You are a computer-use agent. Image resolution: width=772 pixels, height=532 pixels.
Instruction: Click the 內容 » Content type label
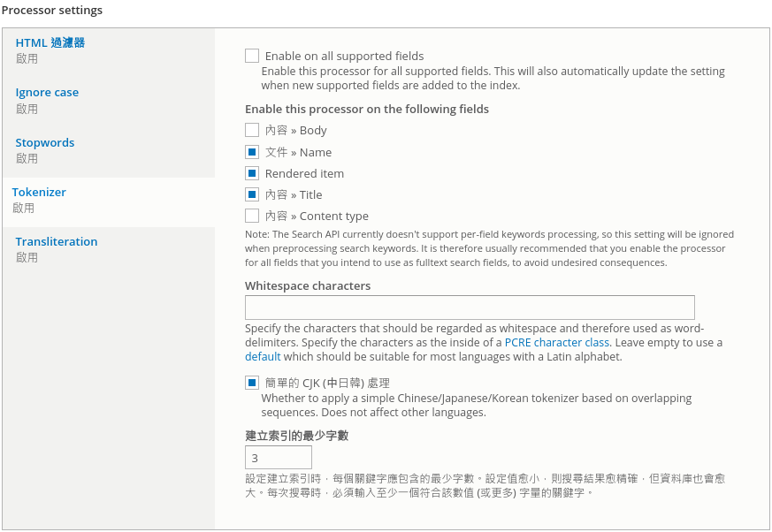tap(317, 216)
